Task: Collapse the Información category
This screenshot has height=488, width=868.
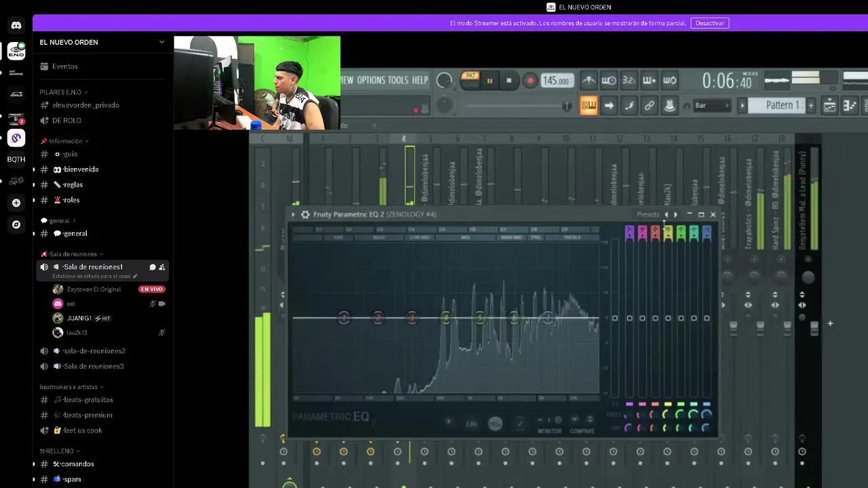Action: click(x=64, y=141)
